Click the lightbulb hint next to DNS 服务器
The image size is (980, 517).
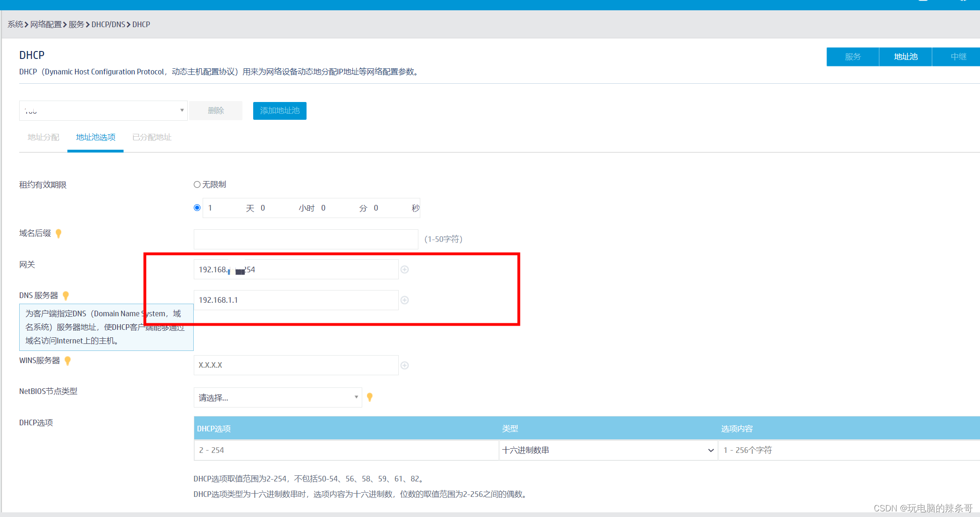pos(66,296)
